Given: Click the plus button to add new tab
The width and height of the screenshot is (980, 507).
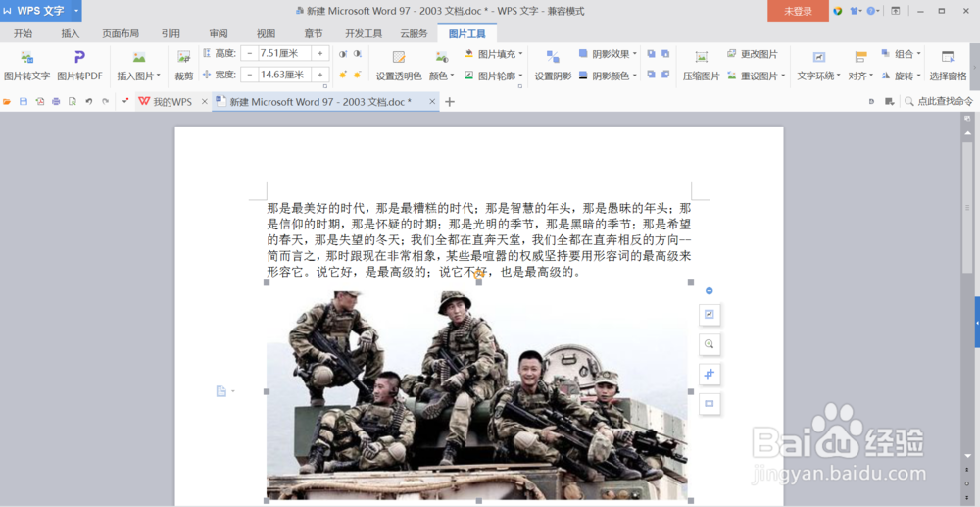Looking at the screenshot, I should (x=450, y=102).
